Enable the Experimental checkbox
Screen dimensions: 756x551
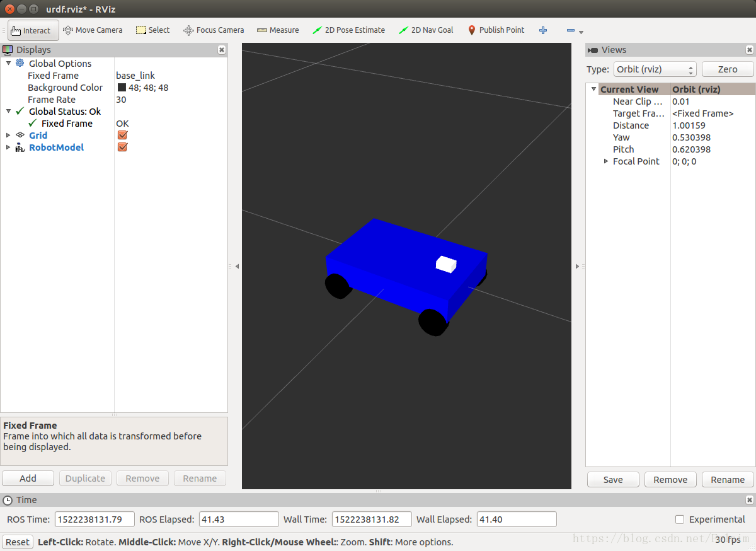pyautogui.click(x=680, y=519)
